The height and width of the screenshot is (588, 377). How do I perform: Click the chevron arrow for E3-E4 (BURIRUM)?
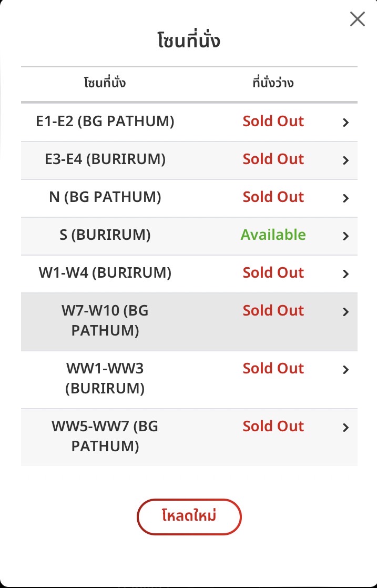pyautogui.click(x=345, y=160)
